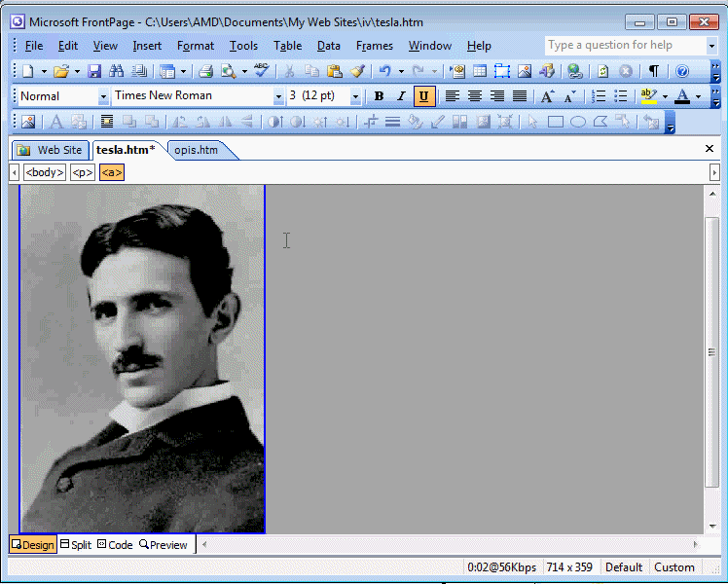728x584 pixels.
Task: Click the Font Color letter A swatch
Action: [x=681, y=96]
